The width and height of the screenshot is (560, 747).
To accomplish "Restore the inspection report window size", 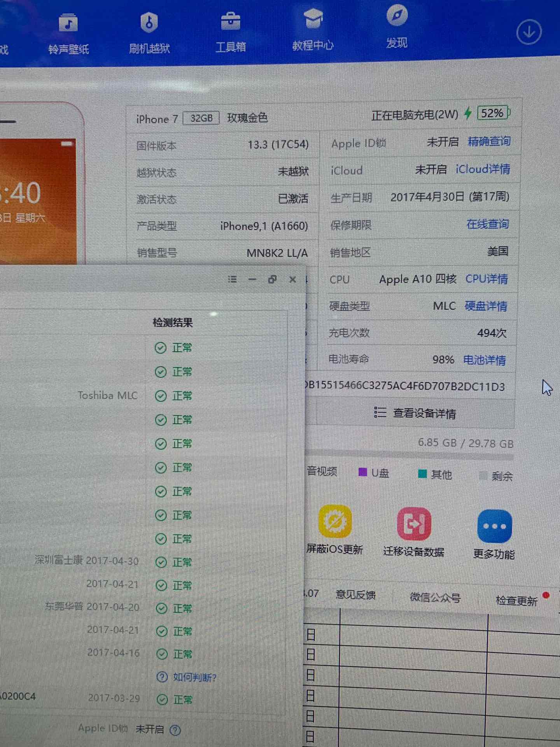I will (x=272, y=279).
